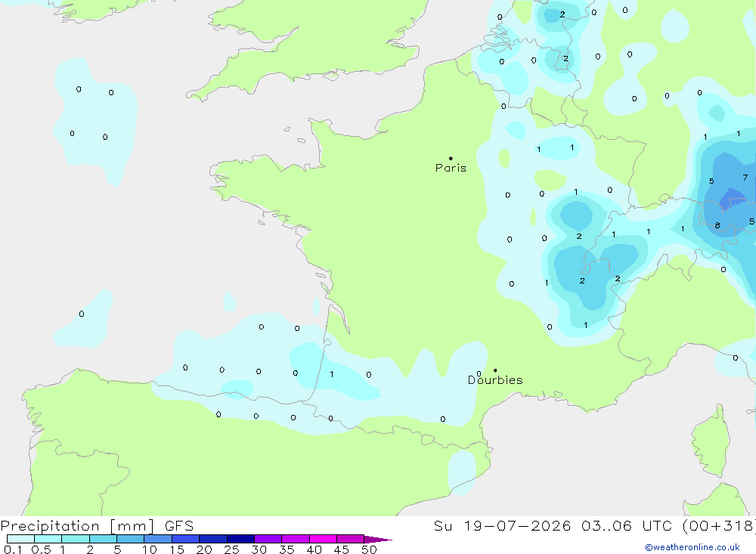The width and height of the screenshot is (756, 554).
Task: Pick the 15–20 mm legend swatch
Action: pyautogui.click(x=185, y=539)
